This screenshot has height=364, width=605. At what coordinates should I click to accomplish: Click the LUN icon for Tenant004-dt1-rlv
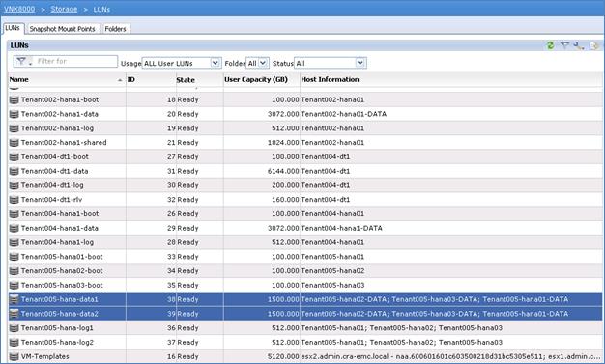[x=14, y=200]
